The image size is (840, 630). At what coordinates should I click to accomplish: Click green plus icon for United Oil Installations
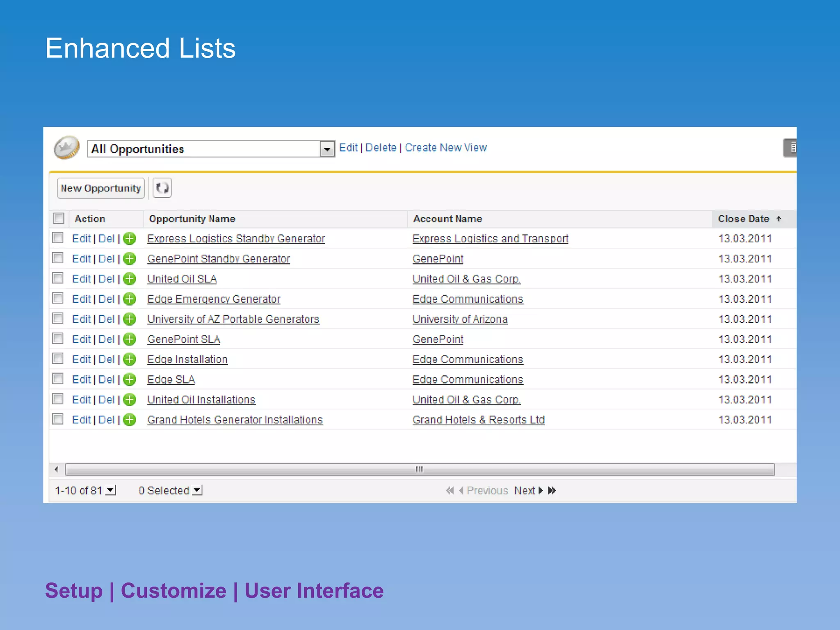(130, 399)
